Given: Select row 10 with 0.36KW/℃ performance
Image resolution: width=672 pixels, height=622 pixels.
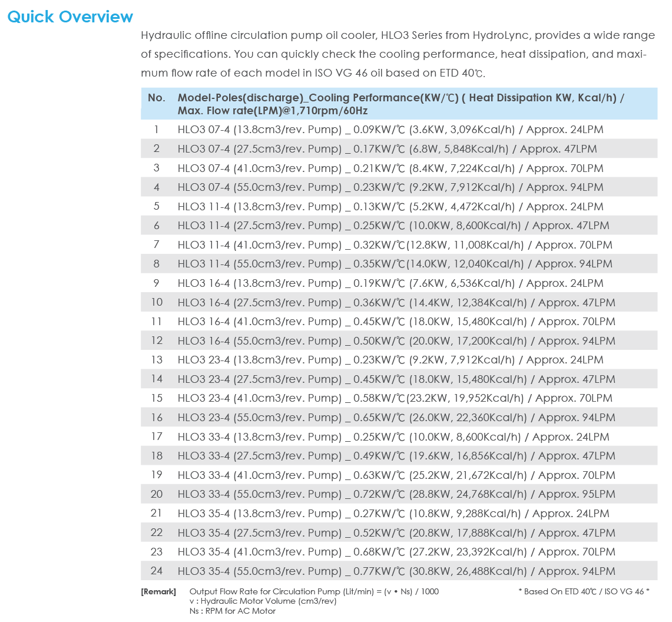Looking at the screenshot, I should (x=396, y=303).
